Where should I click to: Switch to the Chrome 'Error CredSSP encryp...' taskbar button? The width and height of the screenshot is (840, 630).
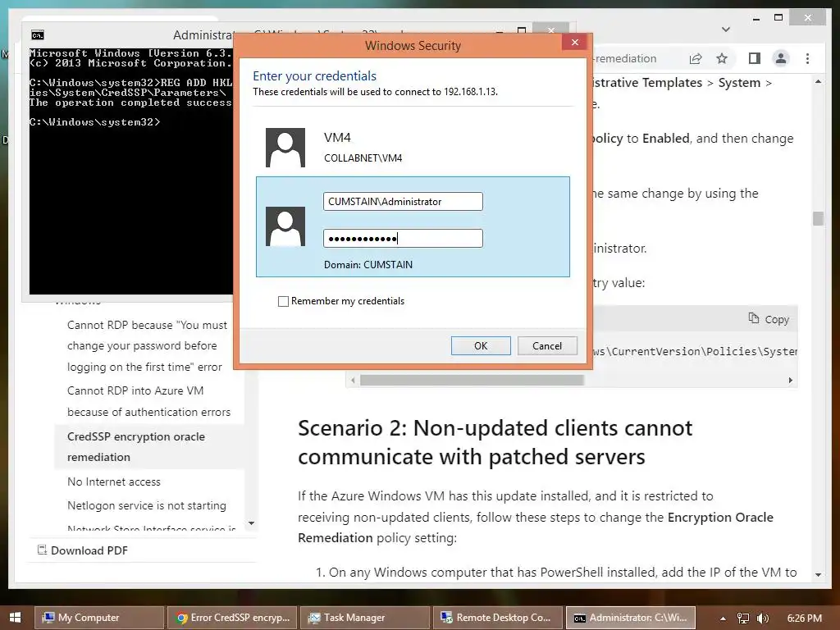coord(231,617)
